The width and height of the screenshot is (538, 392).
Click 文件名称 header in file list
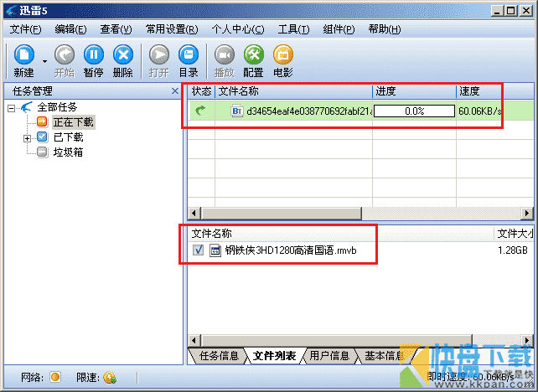[x=211, y=234]
